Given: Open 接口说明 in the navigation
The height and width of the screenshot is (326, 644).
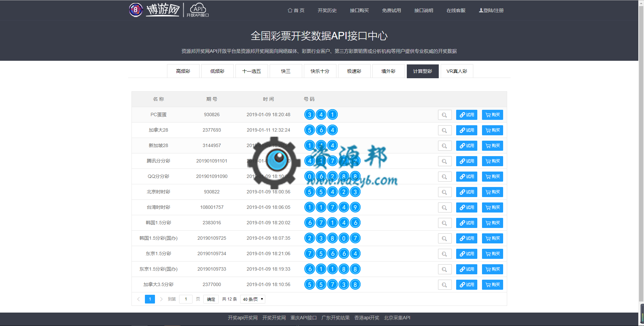Looking at the screenshot, I should click(x=424, y=10).
